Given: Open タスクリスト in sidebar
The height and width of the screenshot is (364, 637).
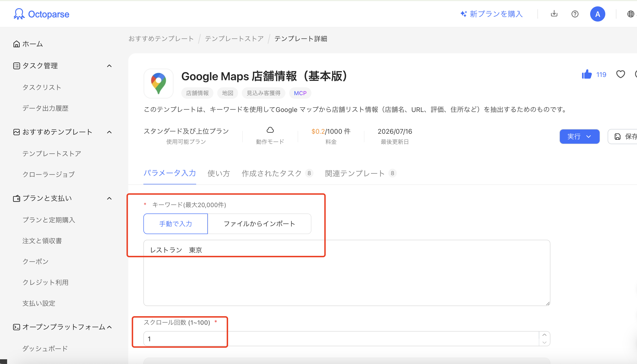Looking at the screenshot, I should click(42, 87).
